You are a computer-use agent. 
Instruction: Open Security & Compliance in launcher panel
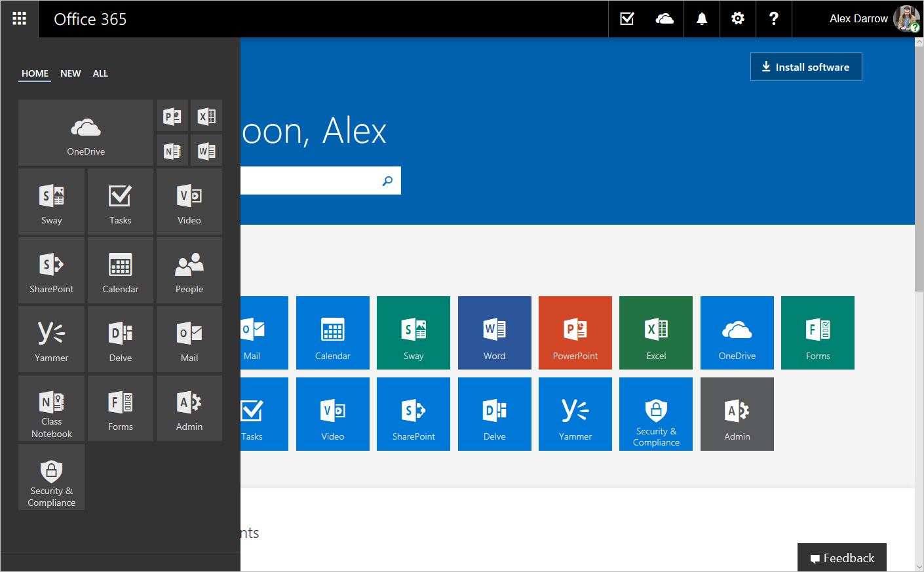pos(51,477)
